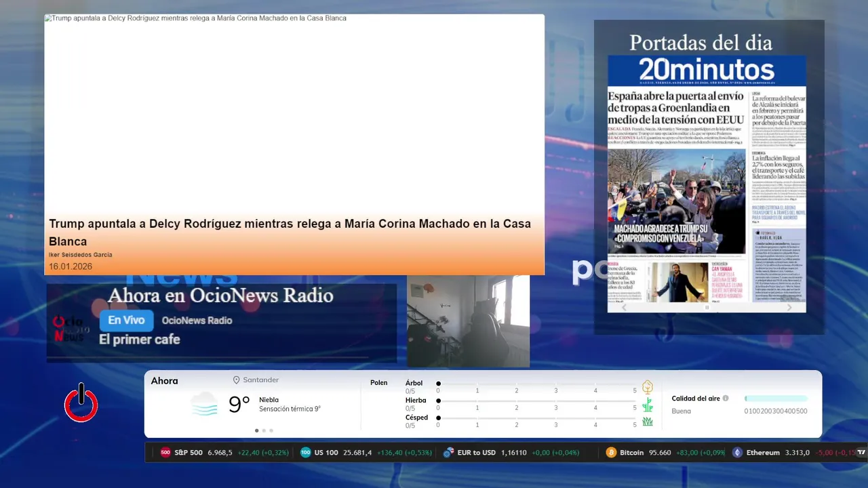Click the air quality progress bar
868x488 pixels.
tap(776, 399)
